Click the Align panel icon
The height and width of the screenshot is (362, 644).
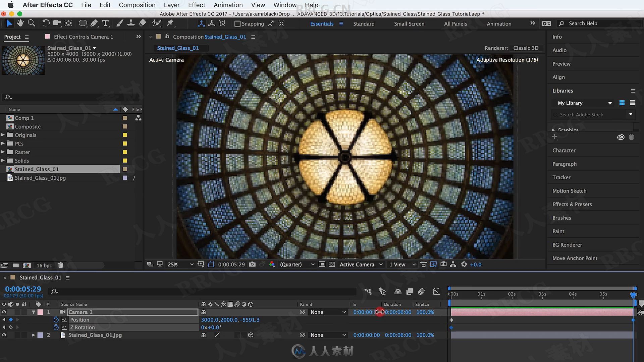[x=558, y=77]
